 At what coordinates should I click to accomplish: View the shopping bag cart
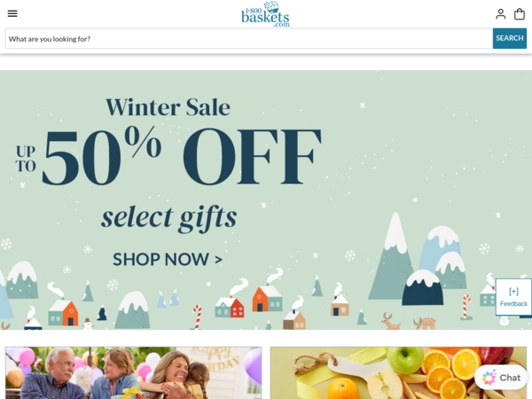[x=520, y=14]
